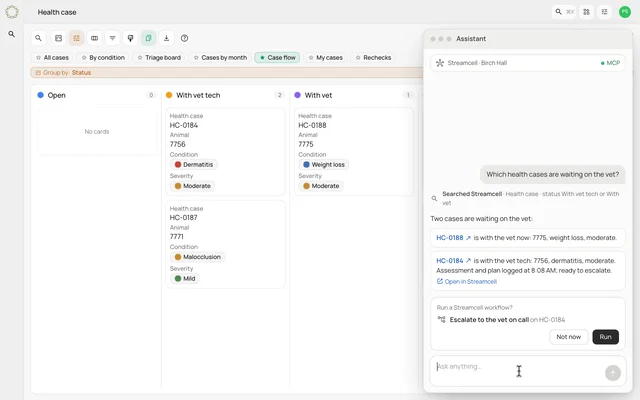Open the HC-0187 health case card

click(x=225, y=244)
